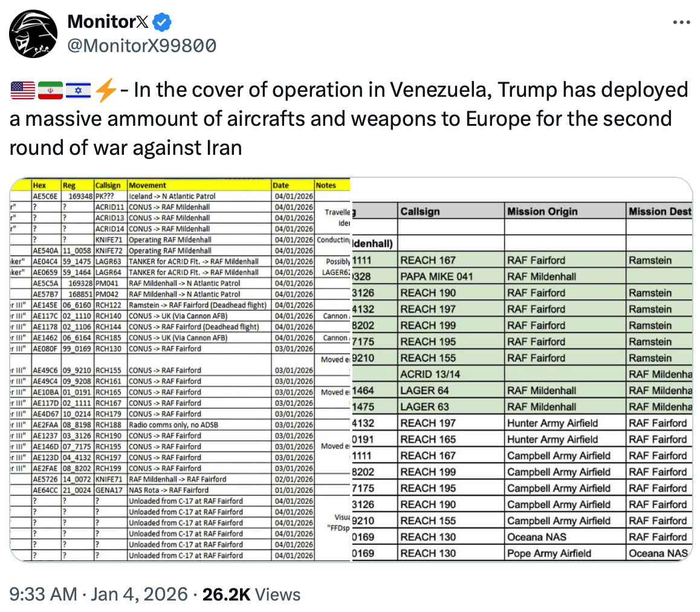Open the MonitorX display name link
Viewport: 700px width, 612px height.
click(108, 22)
